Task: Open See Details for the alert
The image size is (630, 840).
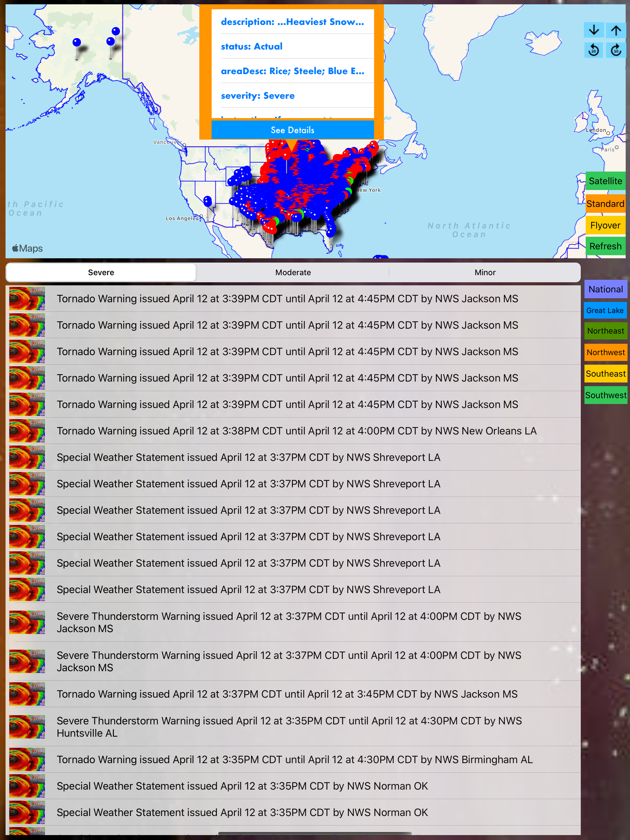Action: click(293, 130)
